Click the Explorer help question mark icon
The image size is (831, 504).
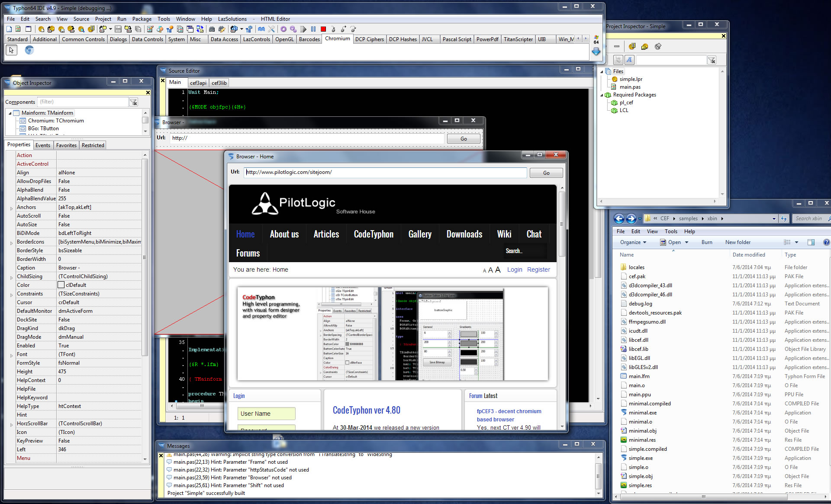tap(826, 242)
